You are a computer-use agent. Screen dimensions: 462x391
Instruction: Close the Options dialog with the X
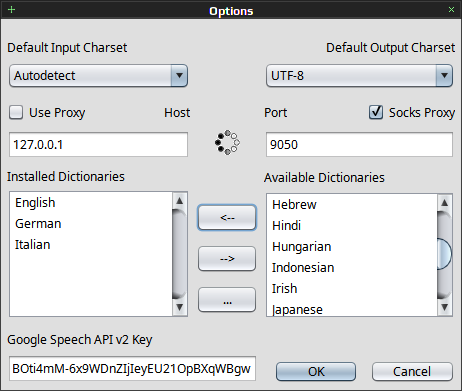click(x=451, y=9)
